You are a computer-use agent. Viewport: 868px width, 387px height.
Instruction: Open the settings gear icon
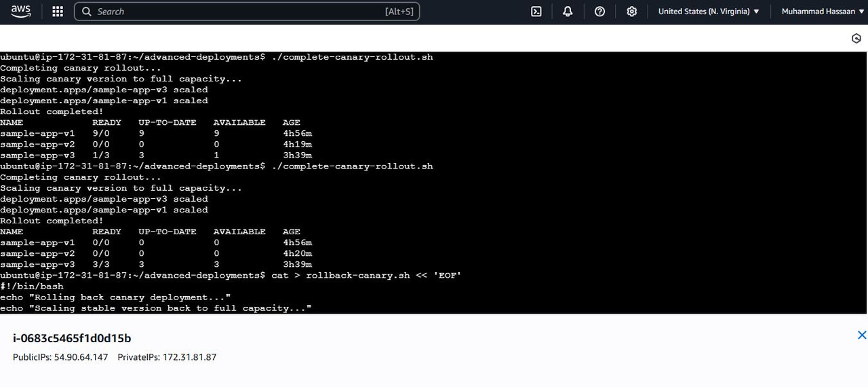click(631, 12)
